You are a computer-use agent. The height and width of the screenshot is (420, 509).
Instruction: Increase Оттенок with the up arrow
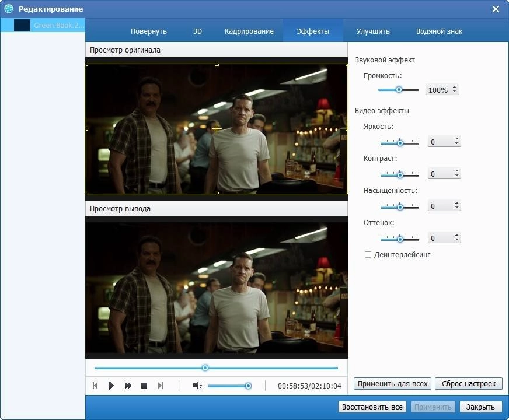[x=456, y=236]
